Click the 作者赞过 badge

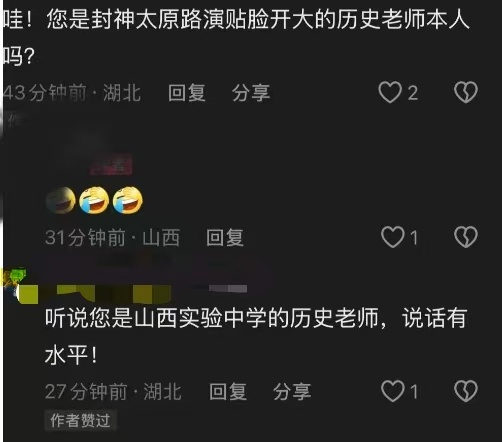[80, 420]
